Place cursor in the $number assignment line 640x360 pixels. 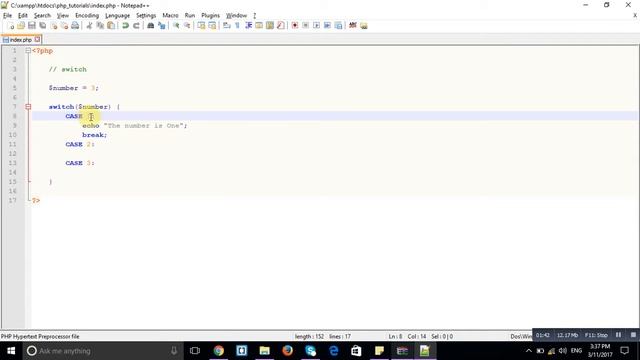(x=73, y=88)
